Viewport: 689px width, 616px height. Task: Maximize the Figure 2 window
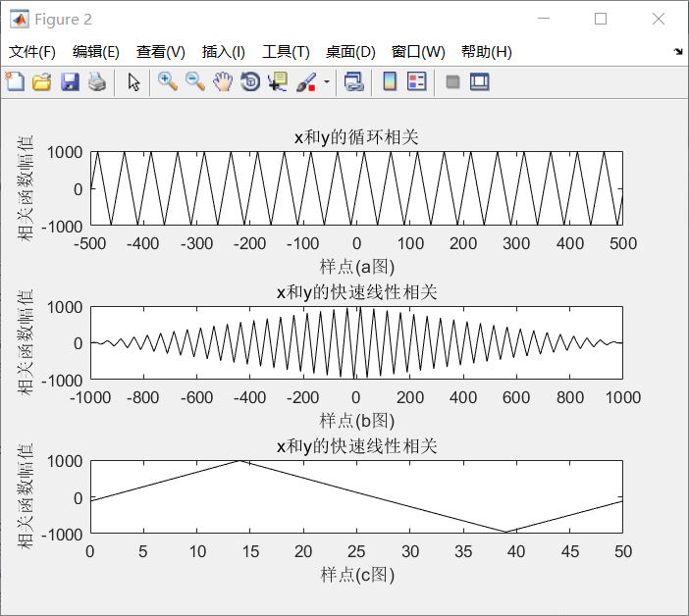point(601,19)
